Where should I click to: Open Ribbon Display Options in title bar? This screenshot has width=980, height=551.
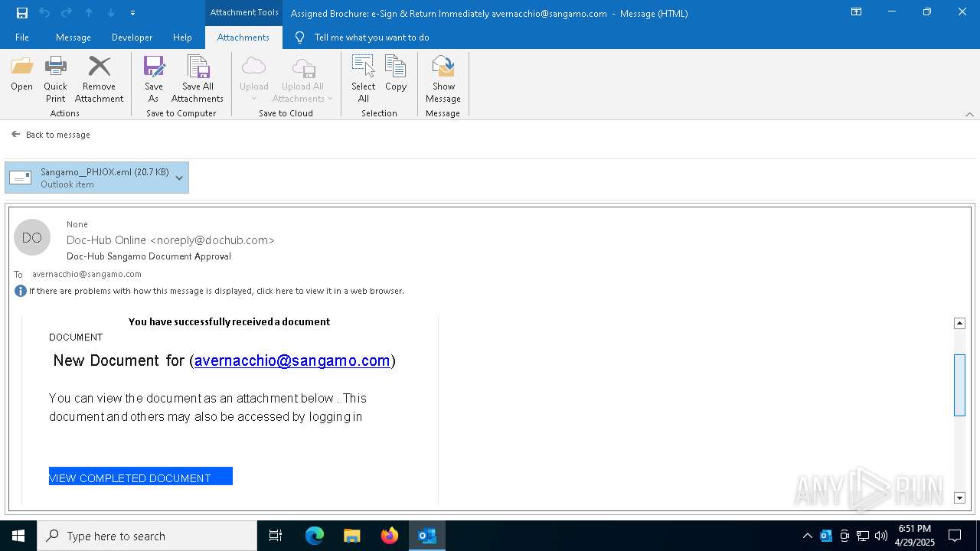[x=857, y=12]
